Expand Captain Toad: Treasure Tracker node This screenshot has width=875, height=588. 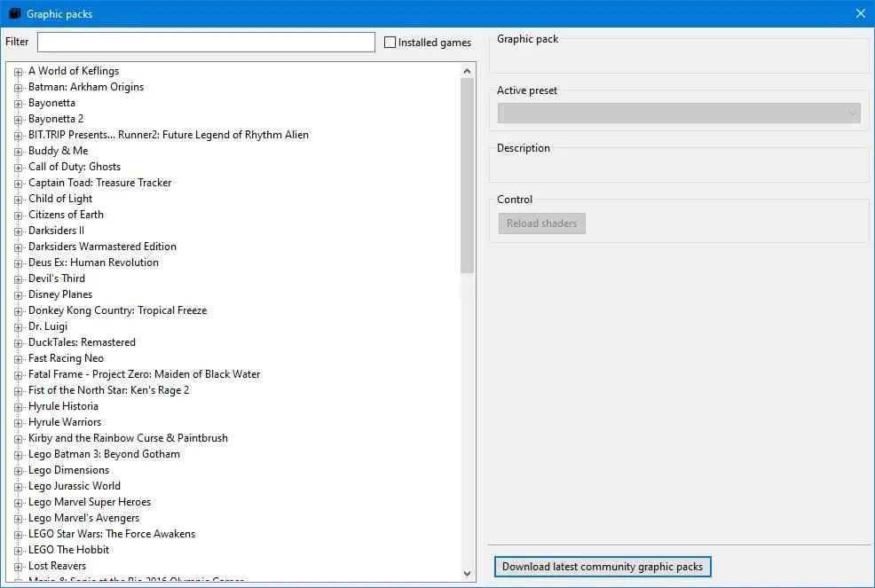tap(18, 184)
